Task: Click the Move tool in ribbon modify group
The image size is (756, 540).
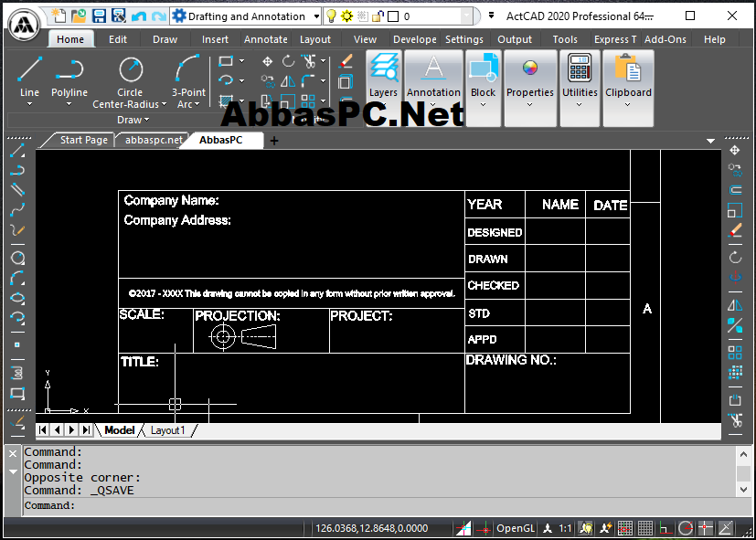Action: [267, 61]
